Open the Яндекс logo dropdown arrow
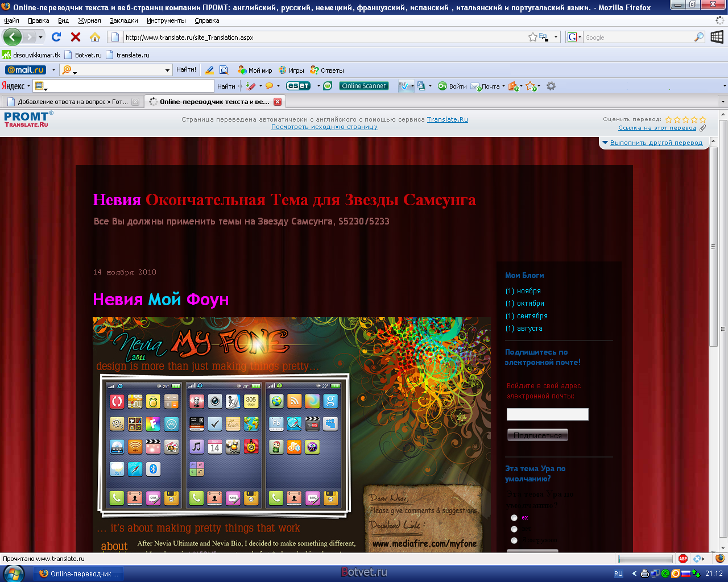 [28, 86]
